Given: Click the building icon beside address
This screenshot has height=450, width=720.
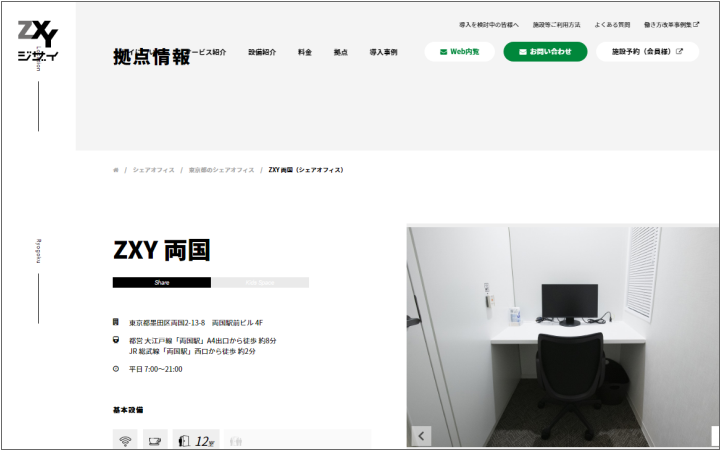Looking at the screenshot, I should coord(116,322).
